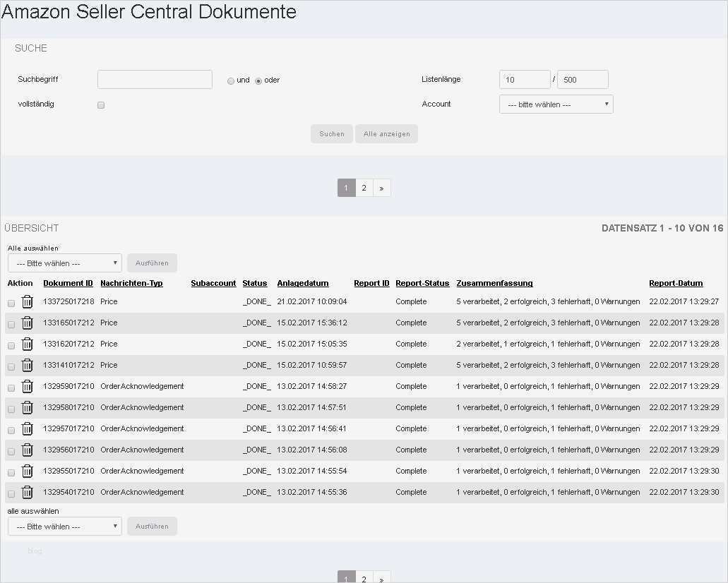Sort by Report ID column
The width and height of the screenshot is (728, 583).
[x=371, y=283]
